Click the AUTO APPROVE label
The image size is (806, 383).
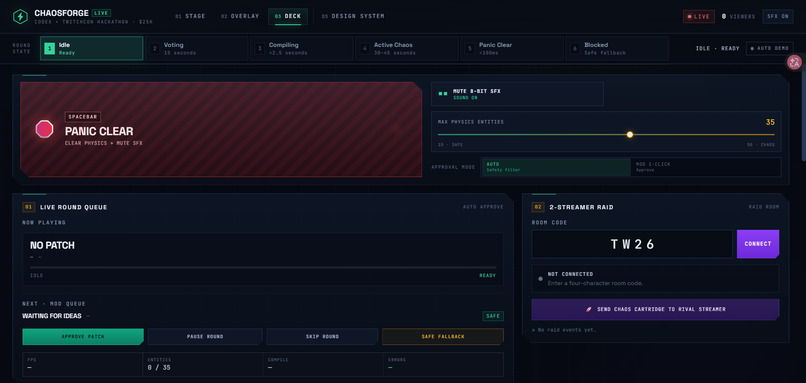pos(483,207)
